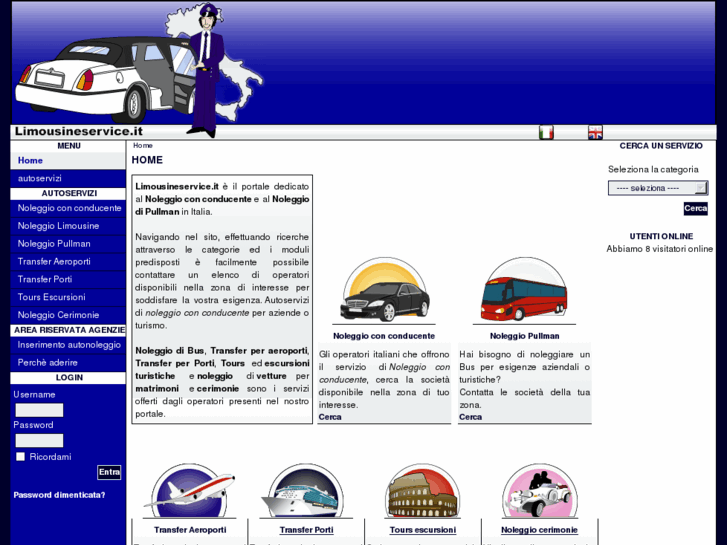Click Transfer Aeroporti heading link below airplane

coord(190,530)
